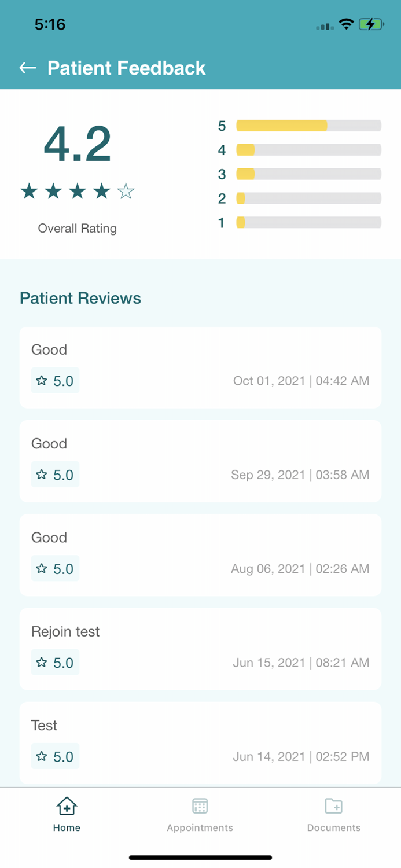Open the Patient Reviews section header

pyautogui.click(x=80, y=298)
